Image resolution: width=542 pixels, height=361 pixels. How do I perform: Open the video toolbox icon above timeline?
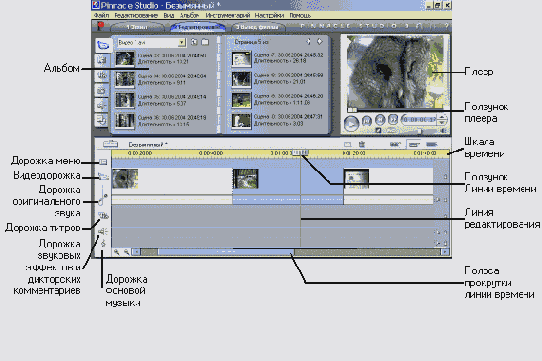(110, 143)
